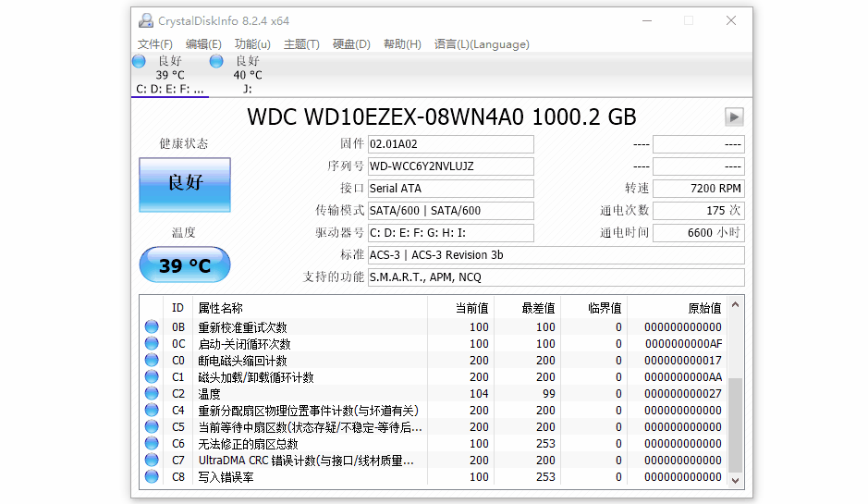Click the 转速 field 7200 RPM
868x504 pixels.
[699, 189]
